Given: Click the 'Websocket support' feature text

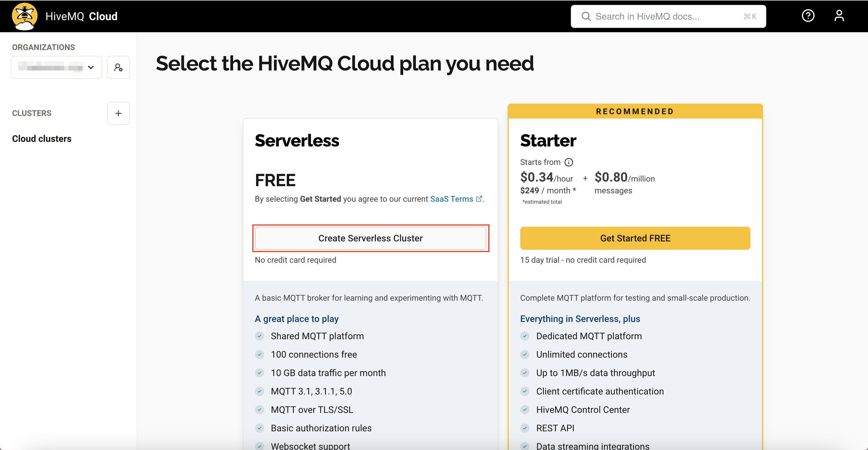Looking at the screenshot, I should point(310,446).
